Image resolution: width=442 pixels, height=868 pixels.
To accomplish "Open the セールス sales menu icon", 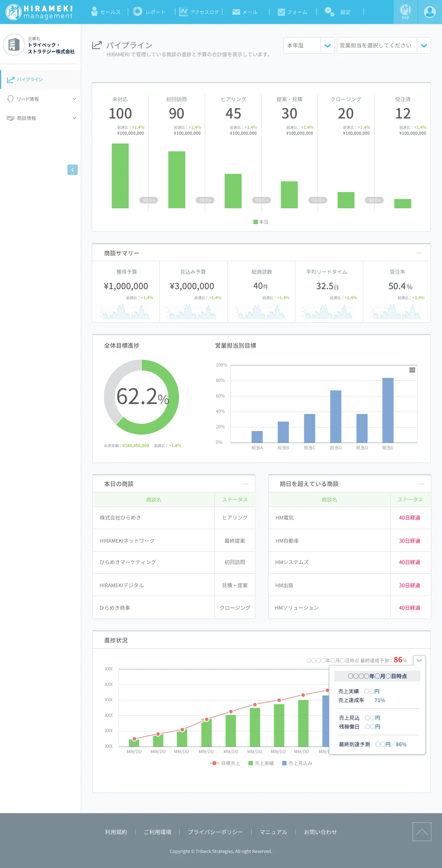I will tap(95, 12).
